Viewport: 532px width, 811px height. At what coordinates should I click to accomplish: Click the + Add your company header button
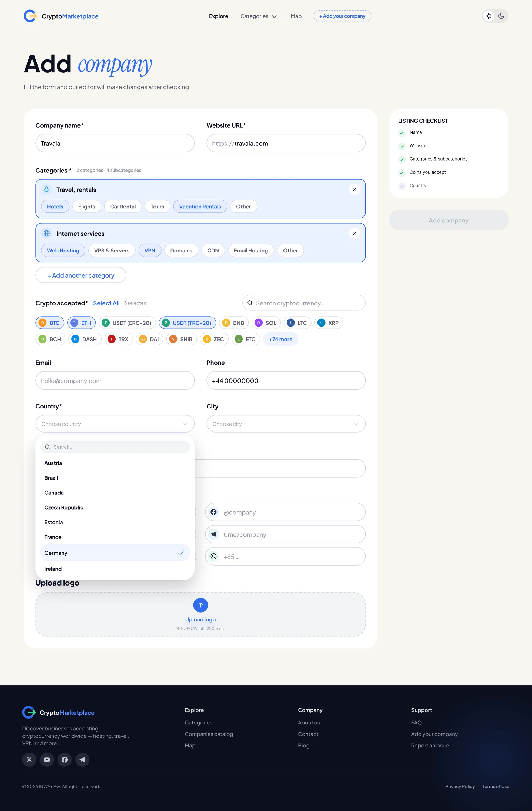342,16
